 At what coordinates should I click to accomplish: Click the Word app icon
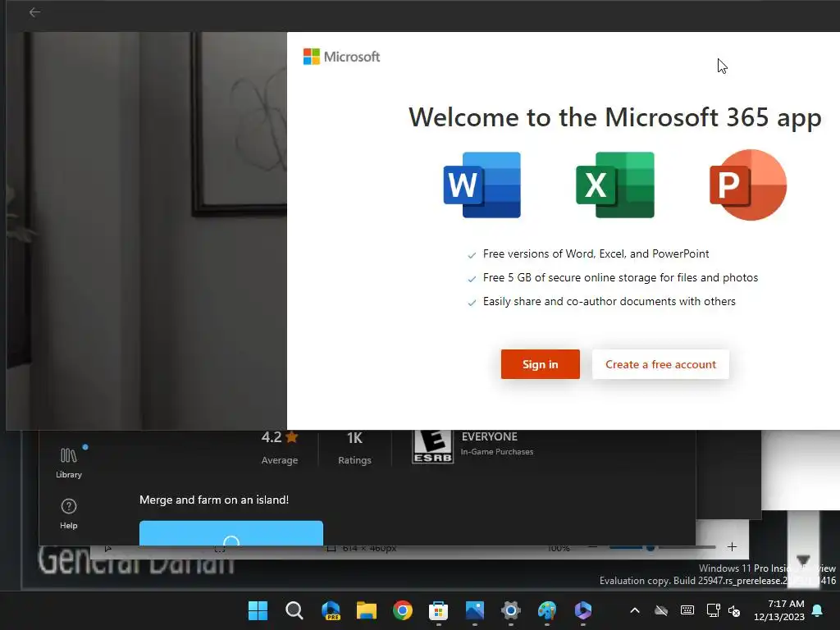pos(482,185)
